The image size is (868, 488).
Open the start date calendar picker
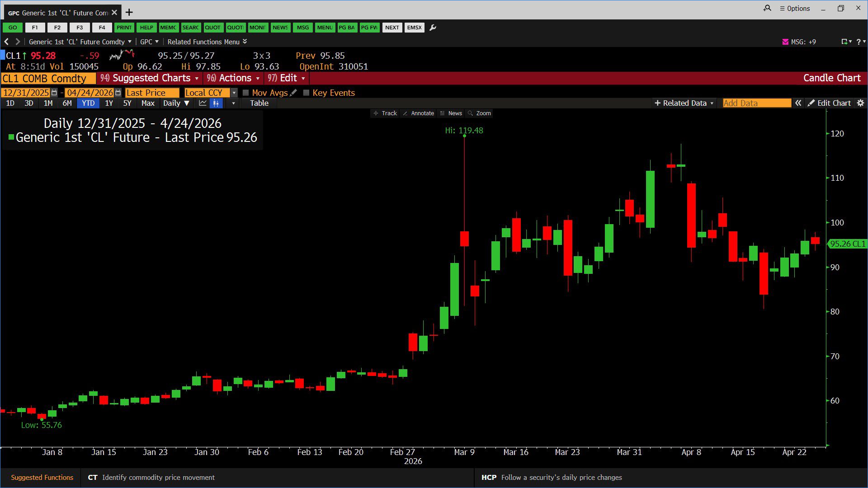point(54,93)
